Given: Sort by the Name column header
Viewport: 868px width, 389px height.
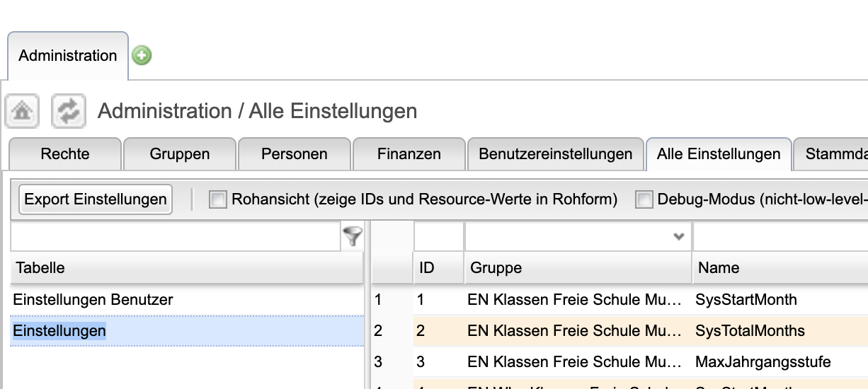Looking at the screenshot, I should pos(719,268).
